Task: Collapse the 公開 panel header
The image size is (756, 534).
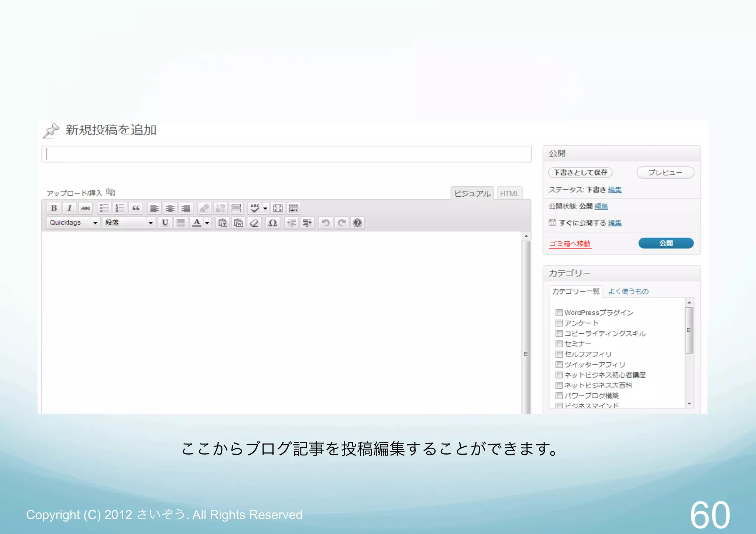Action: click(x=621, y=153)
